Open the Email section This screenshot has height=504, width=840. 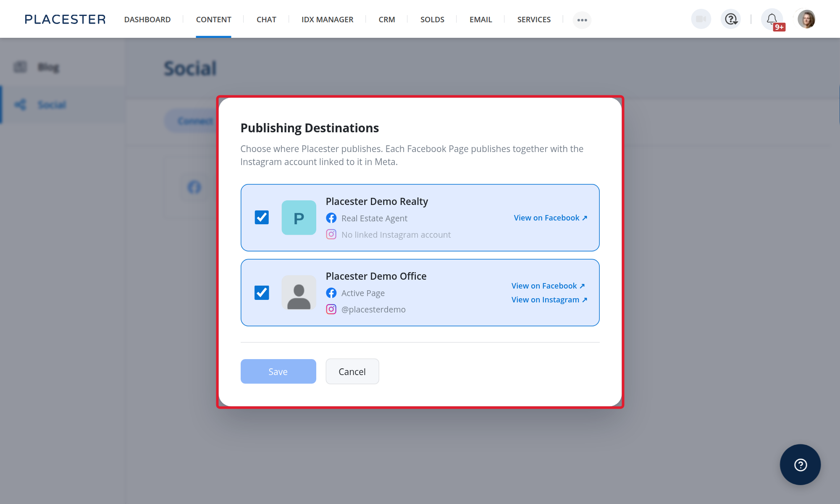click(480, 19)
